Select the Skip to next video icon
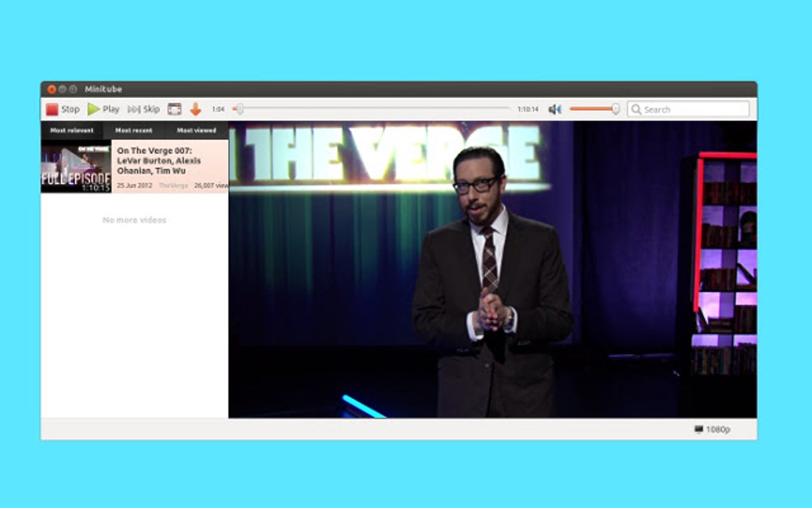 click(x=132, y=109)
